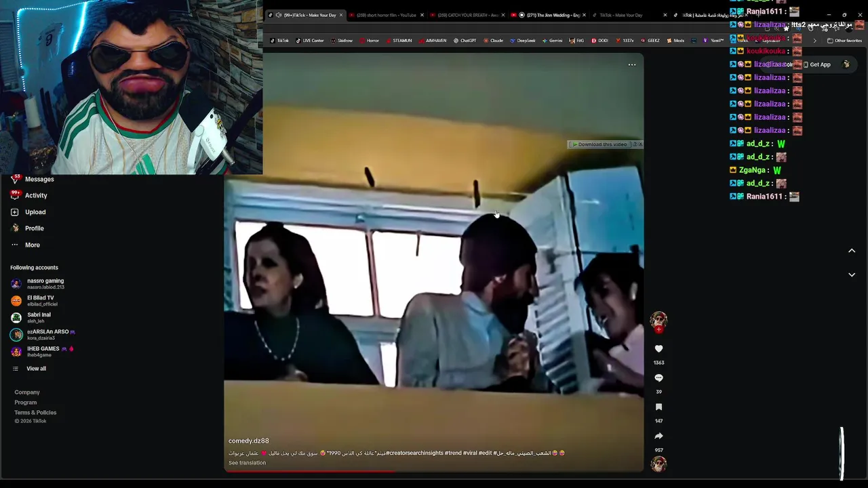The image size is (868, 488).
Task: Go to previous video with up arrow
Action: click(x=852, y=251)
